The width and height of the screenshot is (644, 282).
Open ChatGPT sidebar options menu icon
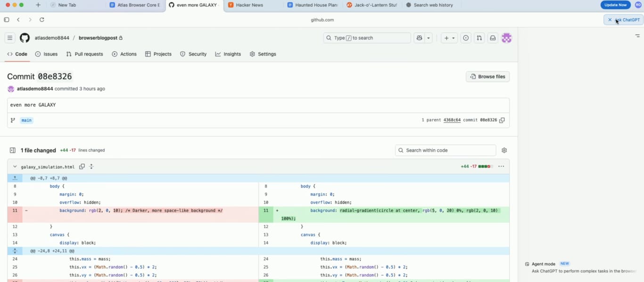coord(637,36)
